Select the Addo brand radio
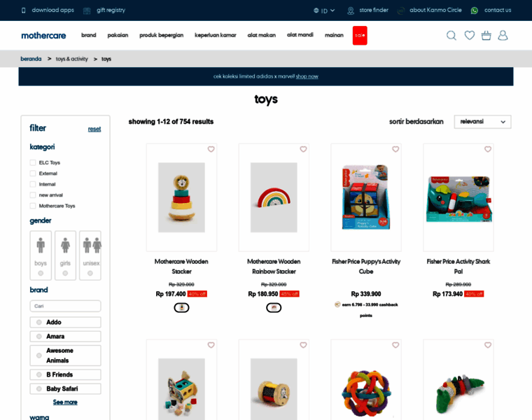The width and height of the screenshot is (532, 420). point(39,322)
